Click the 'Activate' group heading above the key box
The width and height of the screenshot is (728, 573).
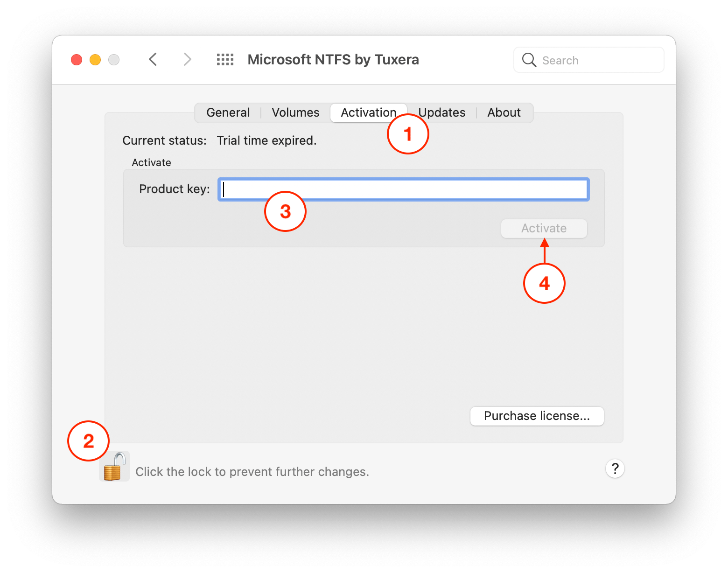pyautogui.click(x=151, y=162)
